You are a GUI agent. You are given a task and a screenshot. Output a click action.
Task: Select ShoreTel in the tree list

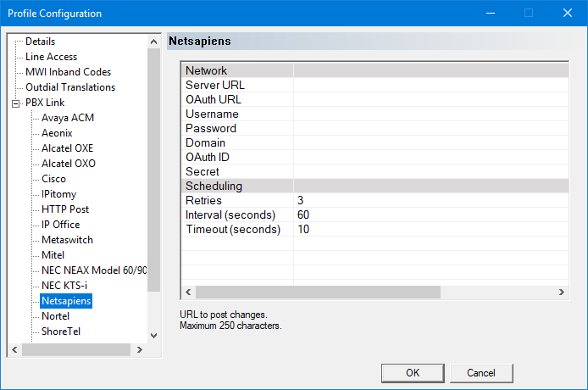click(x=61, y=331)
